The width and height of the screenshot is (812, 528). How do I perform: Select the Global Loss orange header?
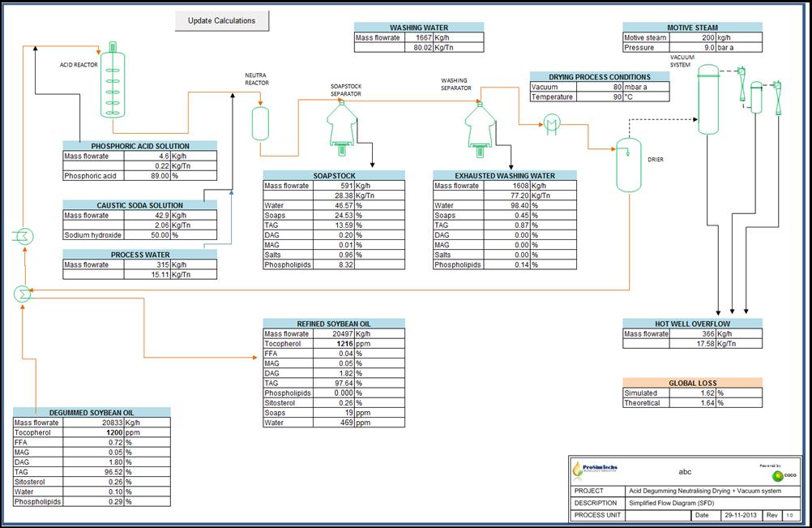(x=692, y=383)
